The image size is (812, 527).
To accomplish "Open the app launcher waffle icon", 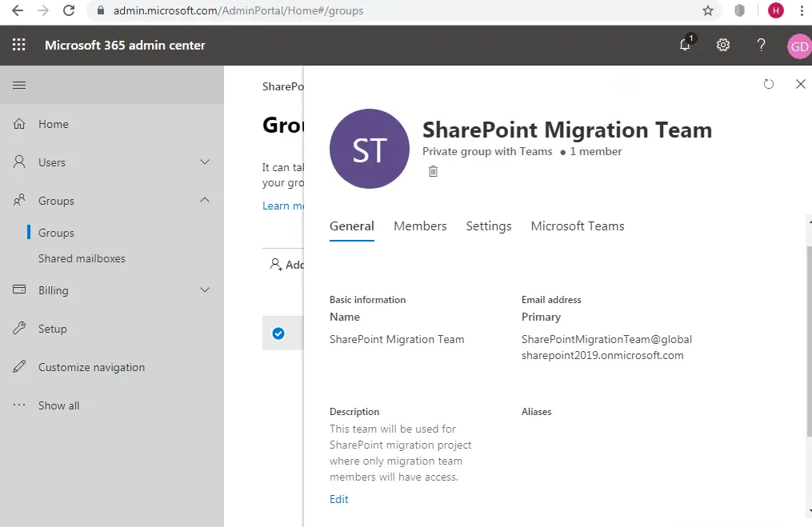I will [18, 45].
